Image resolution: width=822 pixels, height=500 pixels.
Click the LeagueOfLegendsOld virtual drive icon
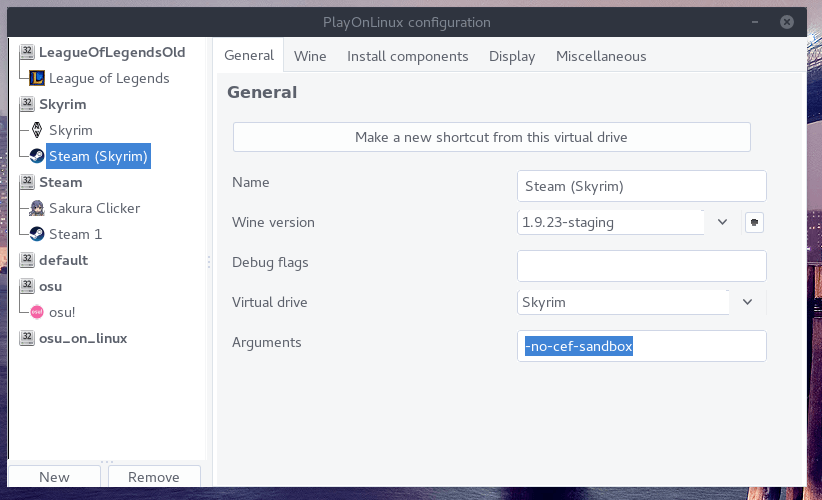26,52
